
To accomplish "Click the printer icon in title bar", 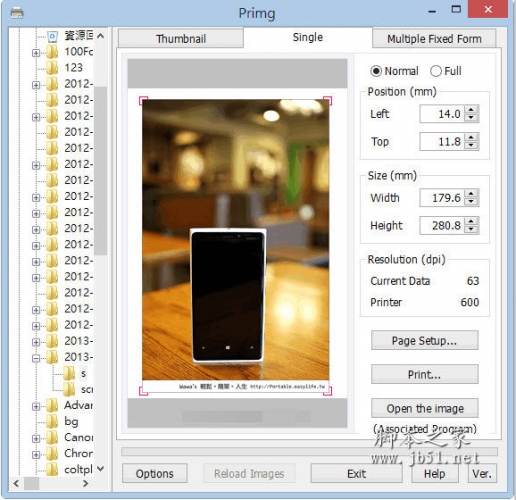I will pos(17,13).
